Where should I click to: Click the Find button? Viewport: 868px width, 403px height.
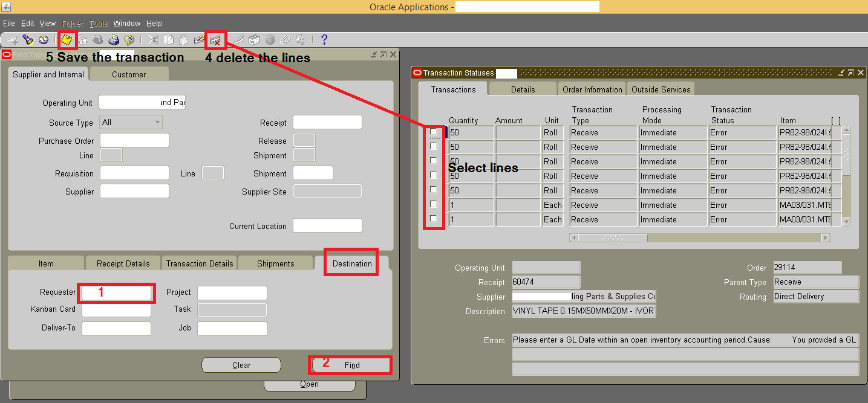(x=352, y=365)
